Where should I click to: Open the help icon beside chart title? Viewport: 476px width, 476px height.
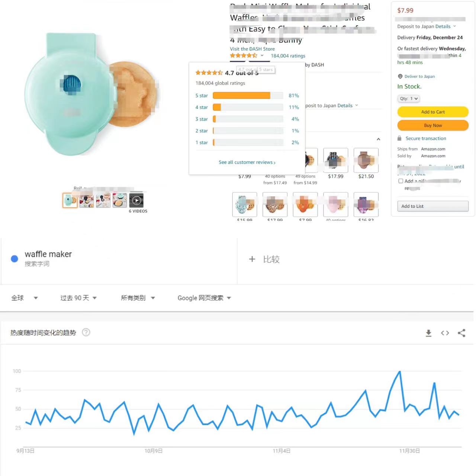coord(86,332)
